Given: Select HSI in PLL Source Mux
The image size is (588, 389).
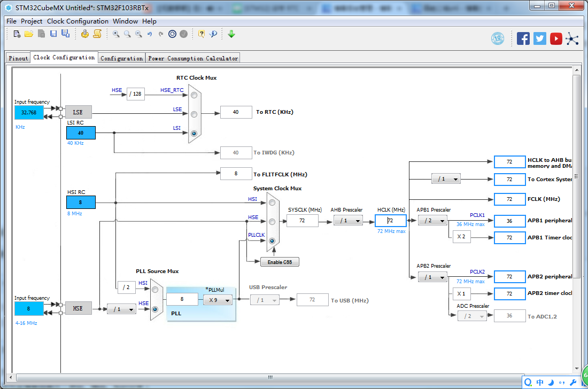Looking at the screenshot, I should click(155, 290).
